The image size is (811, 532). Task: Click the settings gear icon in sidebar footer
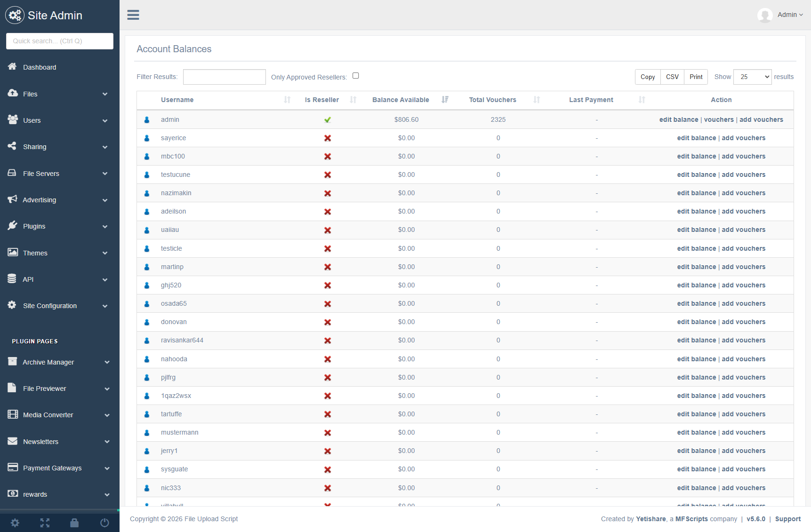pos(15,523)
